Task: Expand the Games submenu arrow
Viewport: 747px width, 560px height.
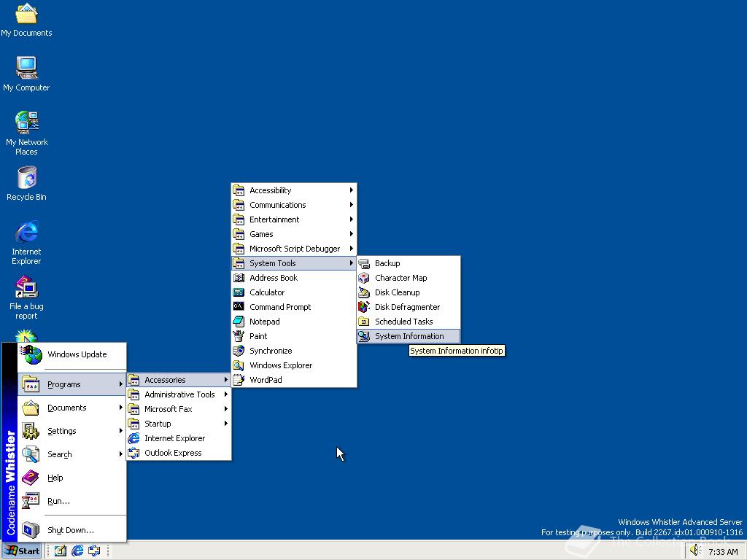Action: tap(351, 234)
